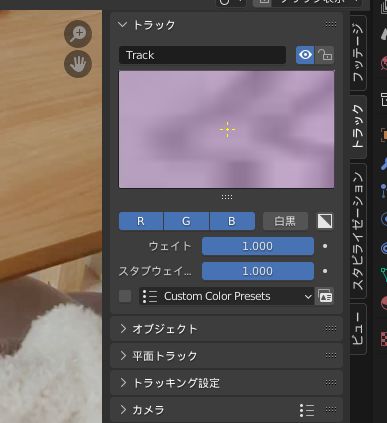
Task: Toggle the 白黒 grayscale preview button
Action: point(285,221)
